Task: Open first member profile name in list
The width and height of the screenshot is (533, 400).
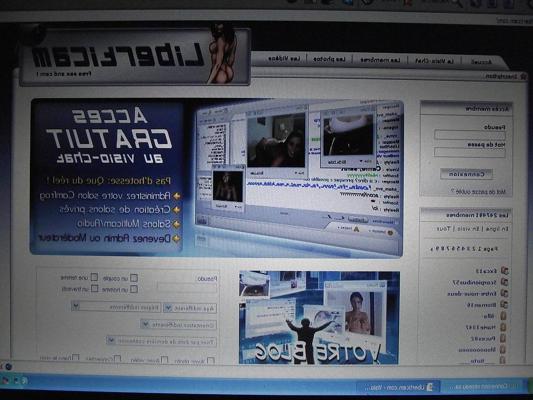Action: click(486, 271)
